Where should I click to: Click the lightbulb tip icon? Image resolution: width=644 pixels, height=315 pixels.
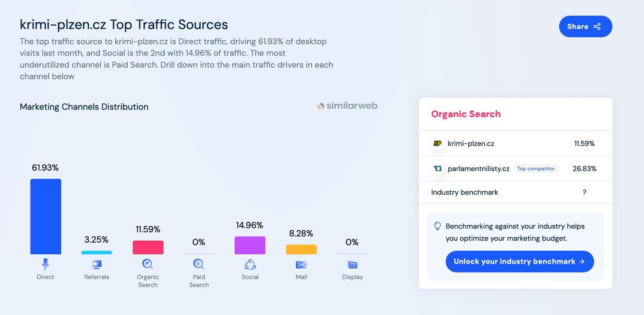point(438,226)
